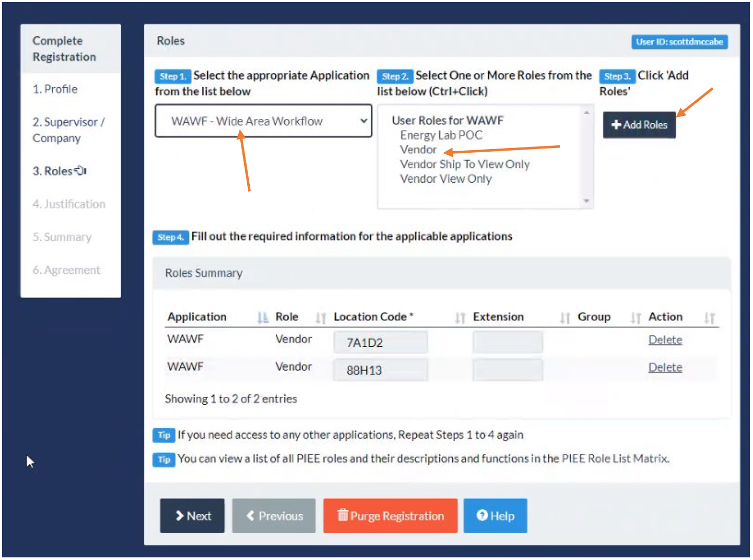The height and width of the screenshot is (560, 753).
Task: Toggle sorting on the Location Code column icon
Action: coord(460,318)
